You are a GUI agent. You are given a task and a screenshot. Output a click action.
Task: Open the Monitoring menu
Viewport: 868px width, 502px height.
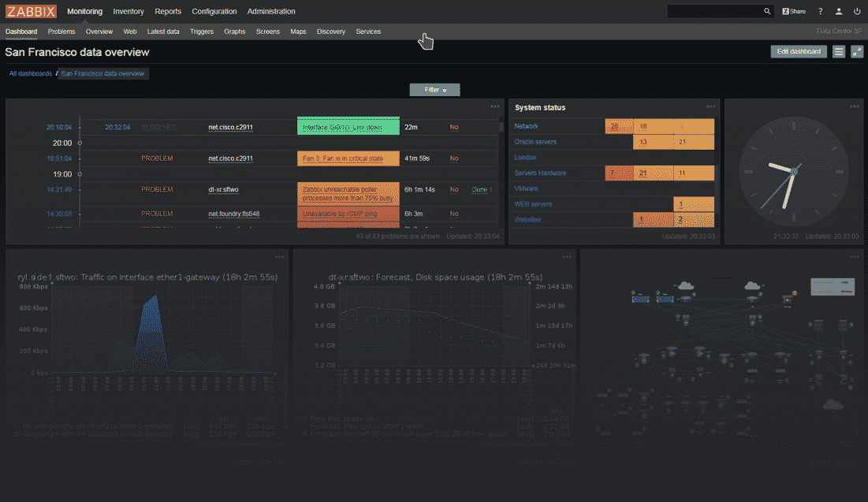[x=84, y=11]
